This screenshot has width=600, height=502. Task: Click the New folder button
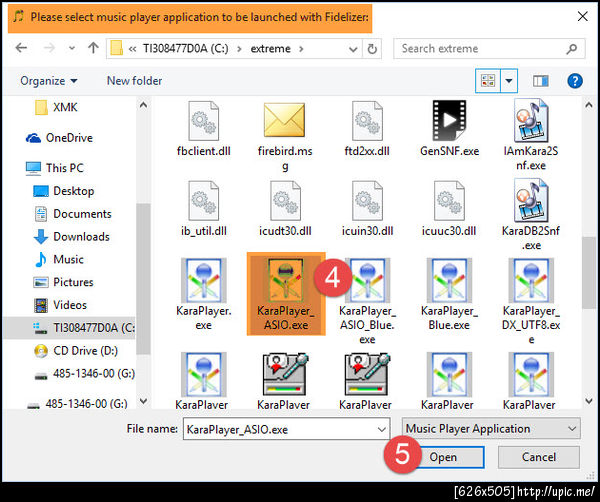point(134,81)
